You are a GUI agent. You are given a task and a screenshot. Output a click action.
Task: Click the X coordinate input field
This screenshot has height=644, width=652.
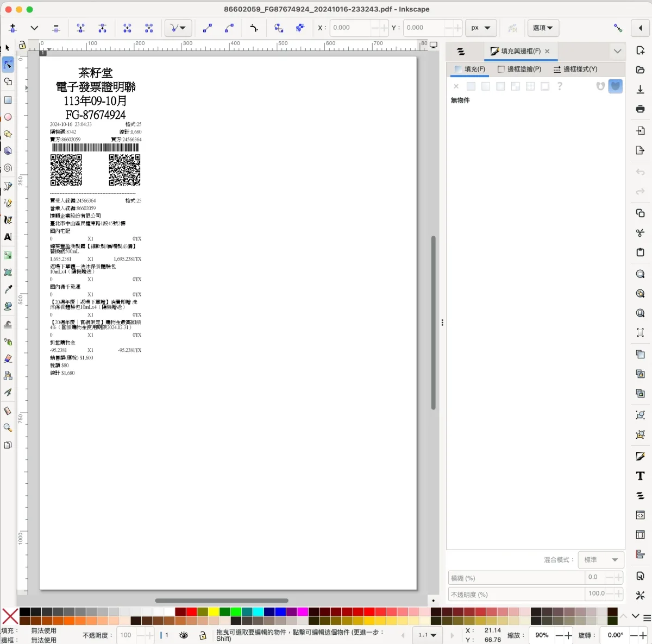pyautogui.click(x=350, y=28)
